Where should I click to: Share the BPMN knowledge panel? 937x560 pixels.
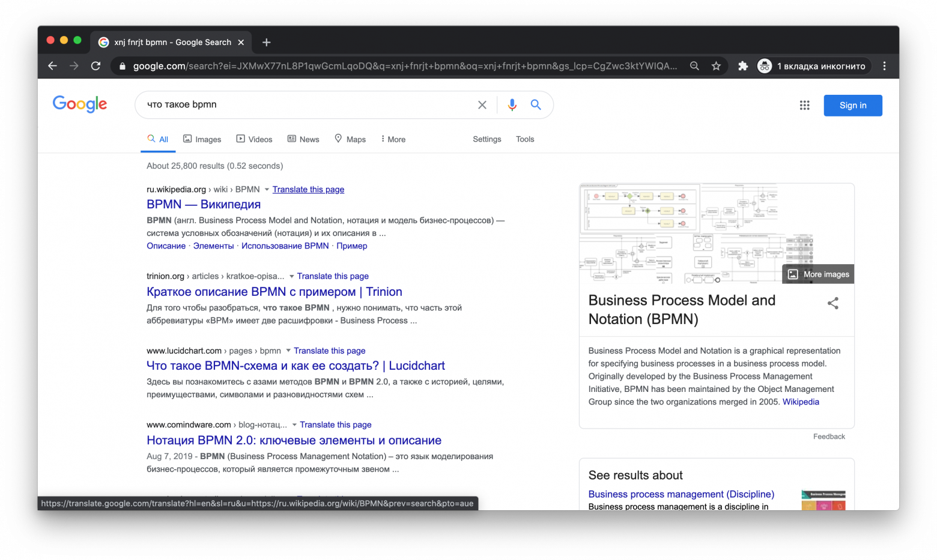point(832,303)
